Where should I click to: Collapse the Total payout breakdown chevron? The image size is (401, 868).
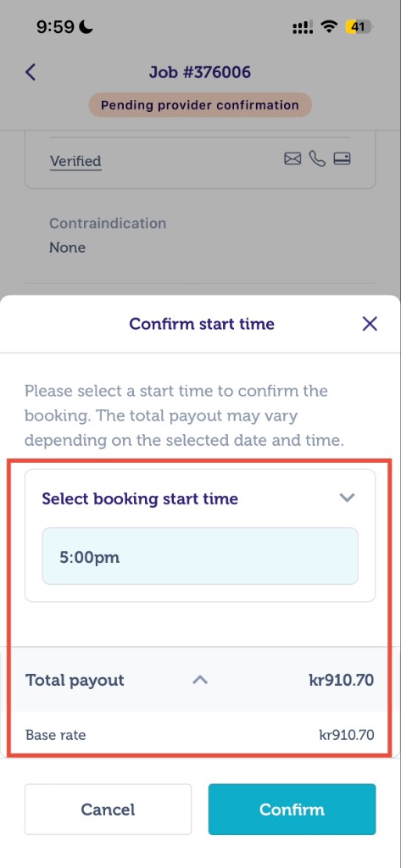pos(200,680)
